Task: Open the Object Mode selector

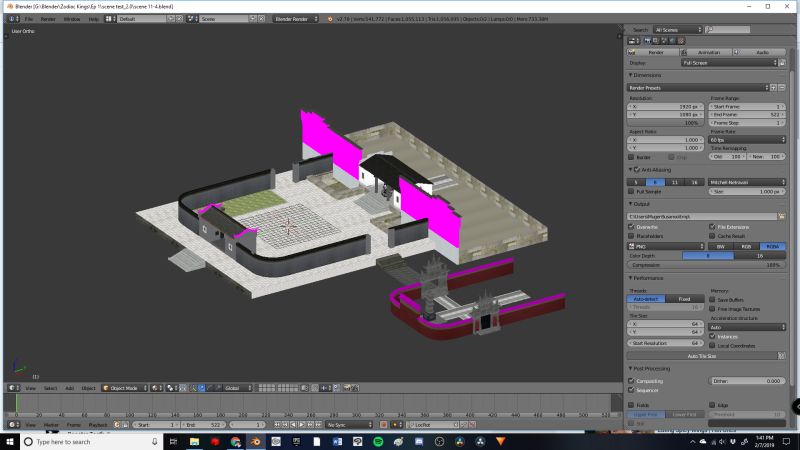Action: 125,388
